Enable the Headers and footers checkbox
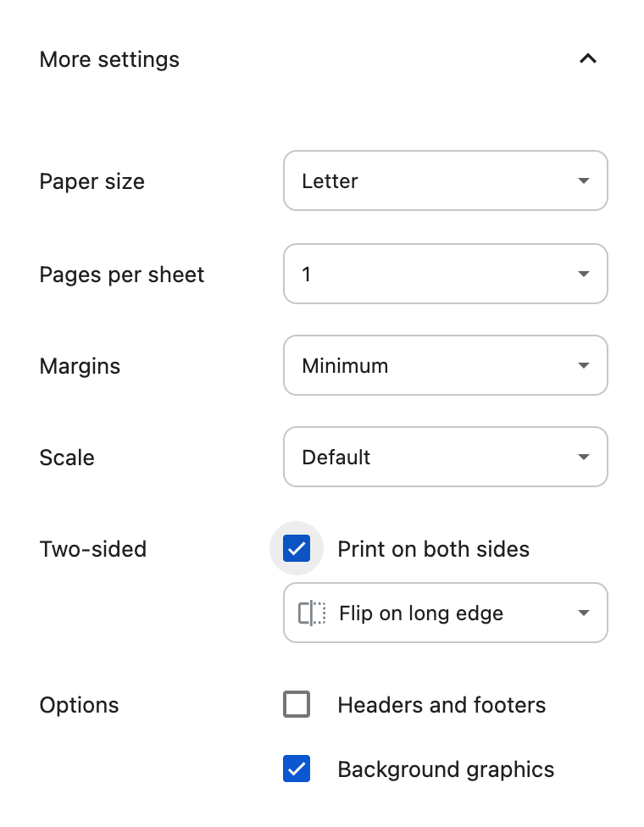This screenshot has height=827, width=644. click(x=297, y=704)
